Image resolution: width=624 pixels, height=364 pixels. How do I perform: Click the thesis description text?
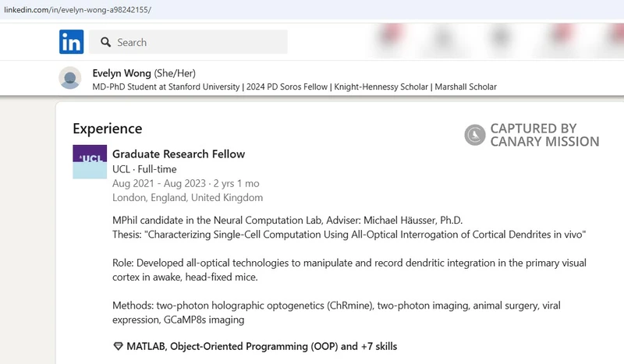pyautogui.click(x=349, y=235)
